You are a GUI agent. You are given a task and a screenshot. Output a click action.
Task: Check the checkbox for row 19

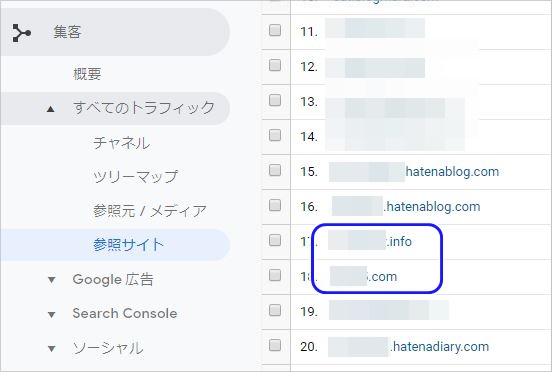275,310
